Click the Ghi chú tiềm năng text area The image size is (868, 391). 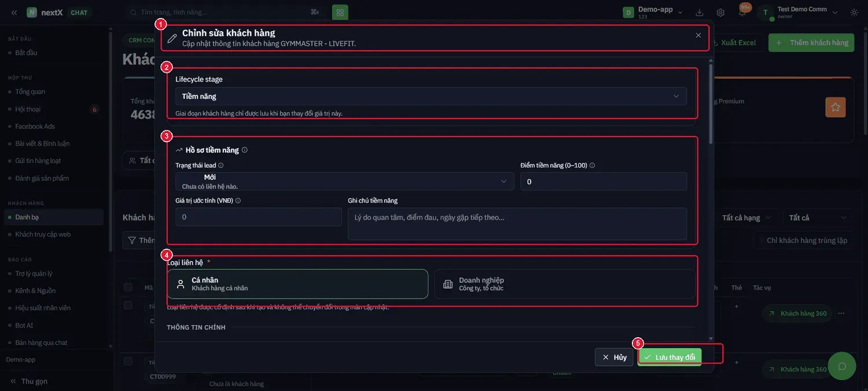(x=517, y=224)
